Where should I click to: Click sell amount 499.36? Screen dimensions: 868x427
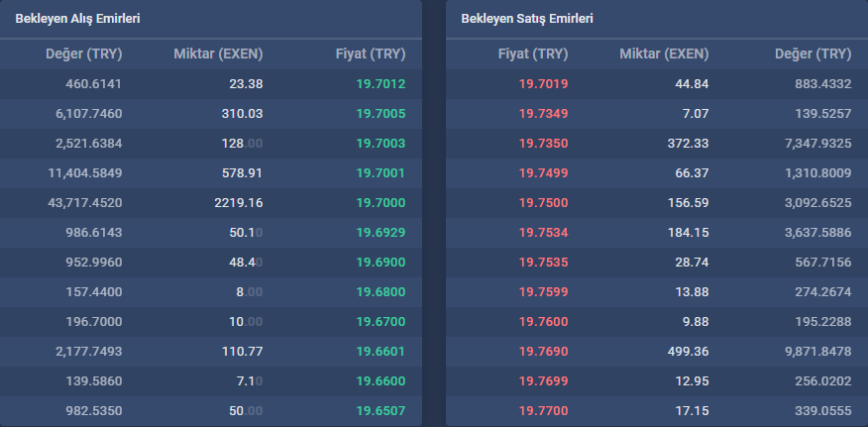[x=687, y=352]
